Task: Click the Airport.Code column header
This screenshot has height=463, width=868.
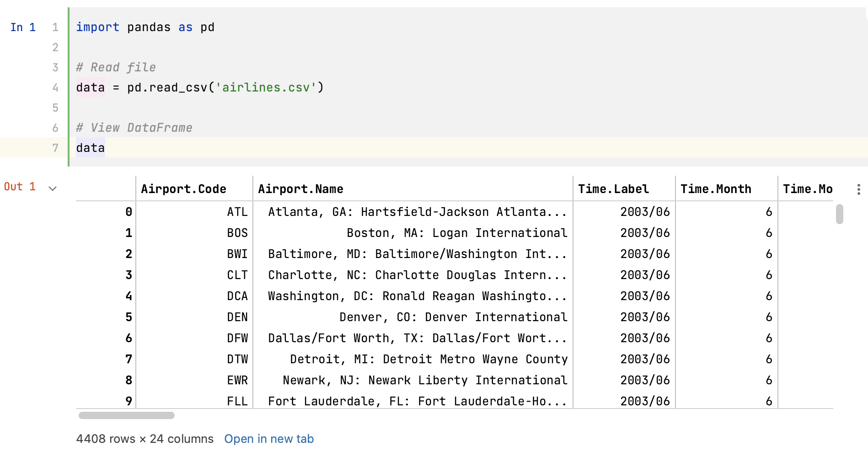Action: (184, 188)
